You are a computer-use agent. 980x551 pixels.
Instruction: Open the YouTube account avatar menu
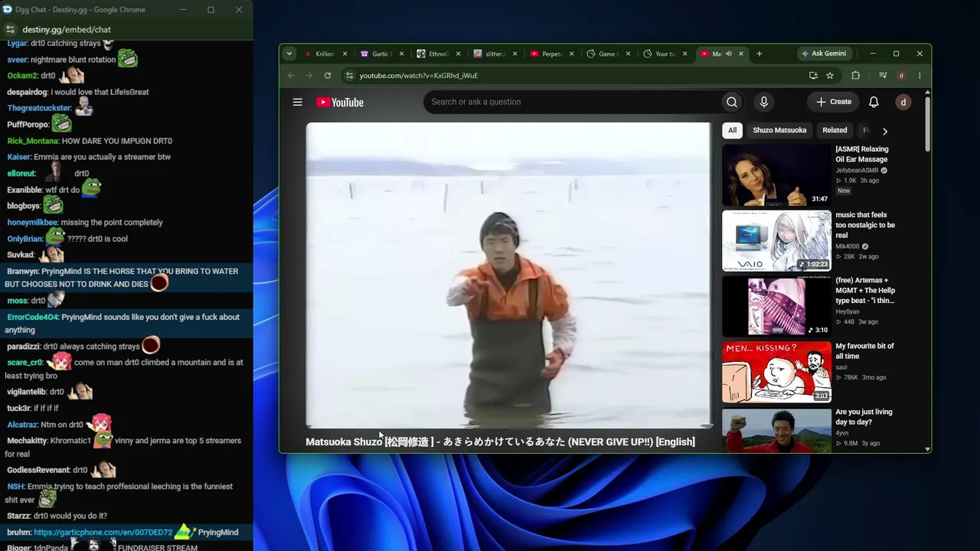[903, 102]
